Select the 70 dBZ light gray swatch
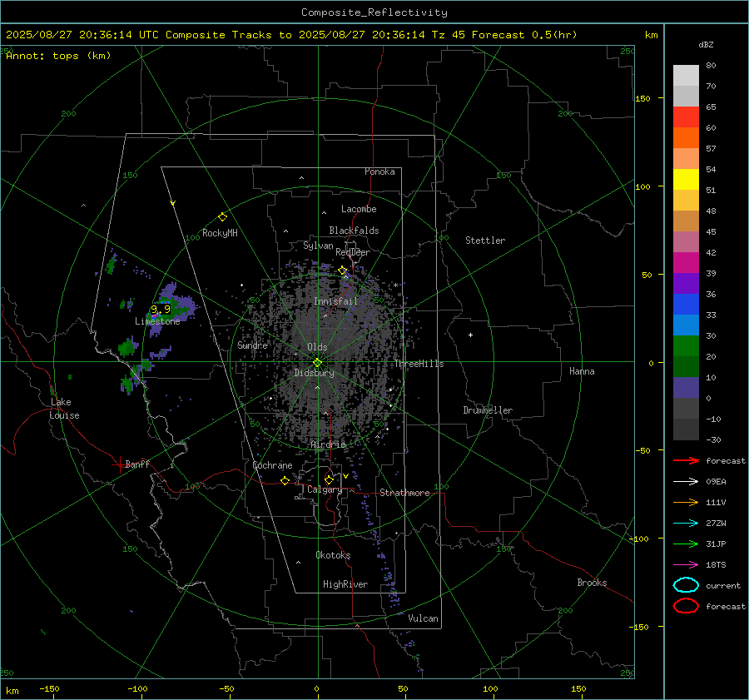This screenshot has height=700, width=749. coord(686,76)
